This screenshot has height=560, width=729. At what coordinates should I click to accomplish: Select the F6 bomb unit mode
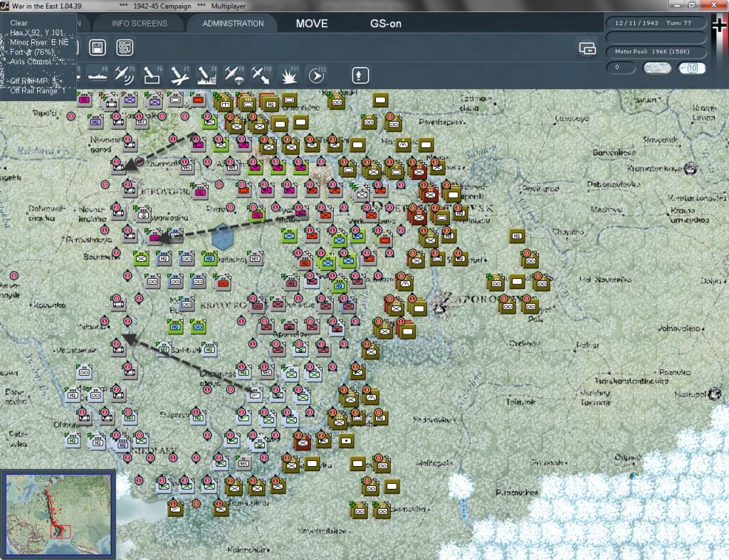(152, 75)
